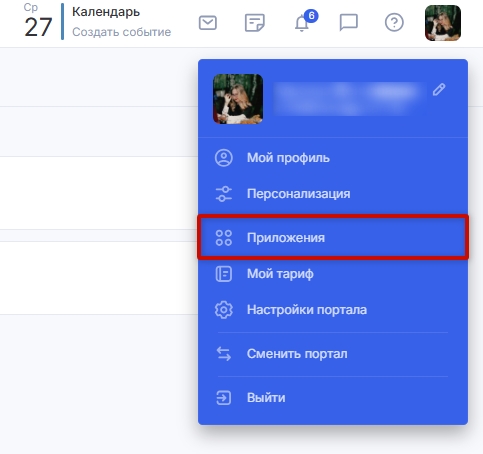Open Мой тариф menu item
Viewport: 483px width, 454px height.
(333, 274)
